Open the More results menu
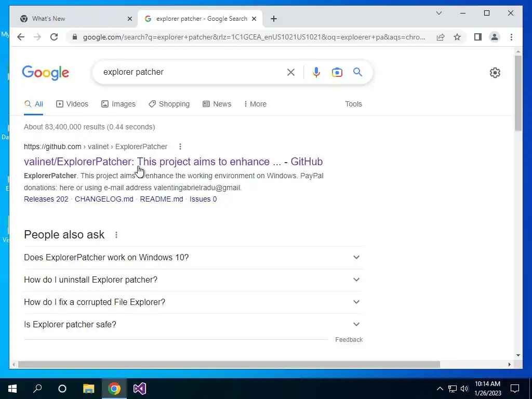The image size is (532, 399). 255,104
